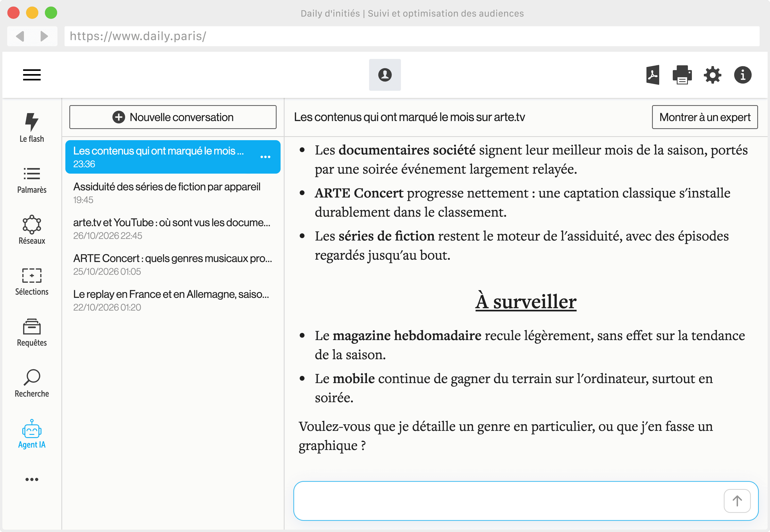This screenshot has height=532, width=770.
Task: Open Sélections in the sidebar
Action: (x=32, y=282)
